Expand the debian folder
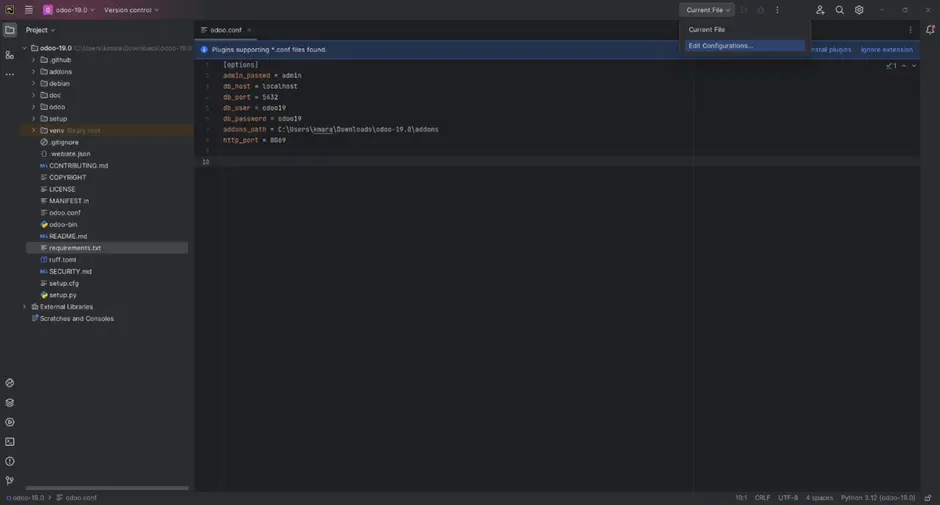The image size is (940, 505). [x=34, y=83]
